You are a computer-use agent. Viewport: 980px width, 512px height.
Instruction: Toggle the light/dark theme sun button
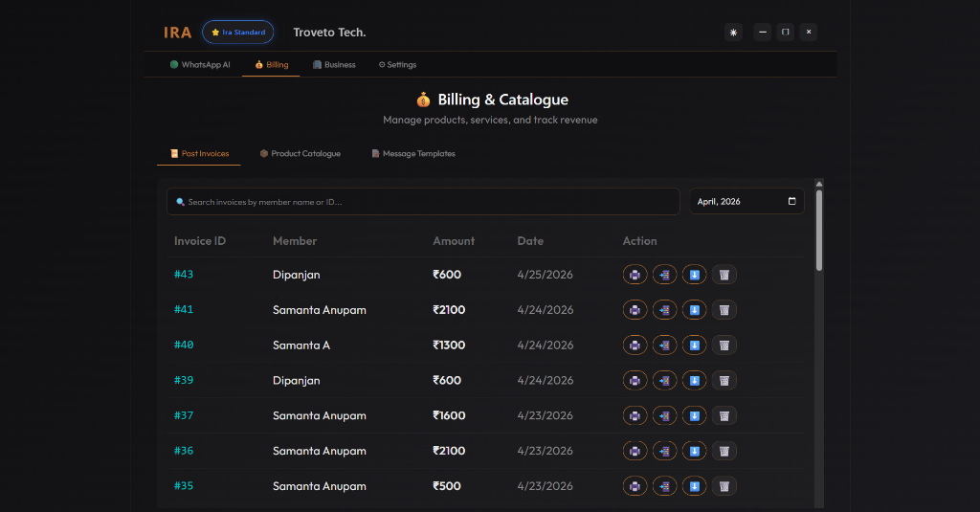click(x=734, y=33)
